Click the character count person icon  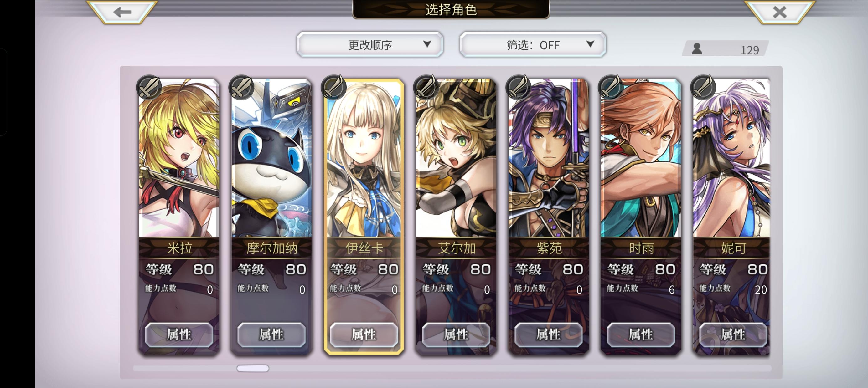point(697,48)
